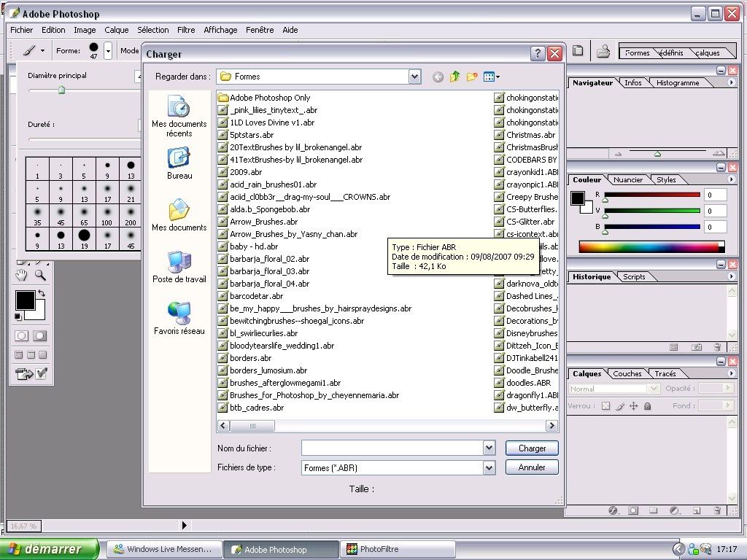Image resolution: width=747 pixels, height=560 pixels.
Task: Open the Couleur panel flyout menu arrow
Action: tap(731, 179)
